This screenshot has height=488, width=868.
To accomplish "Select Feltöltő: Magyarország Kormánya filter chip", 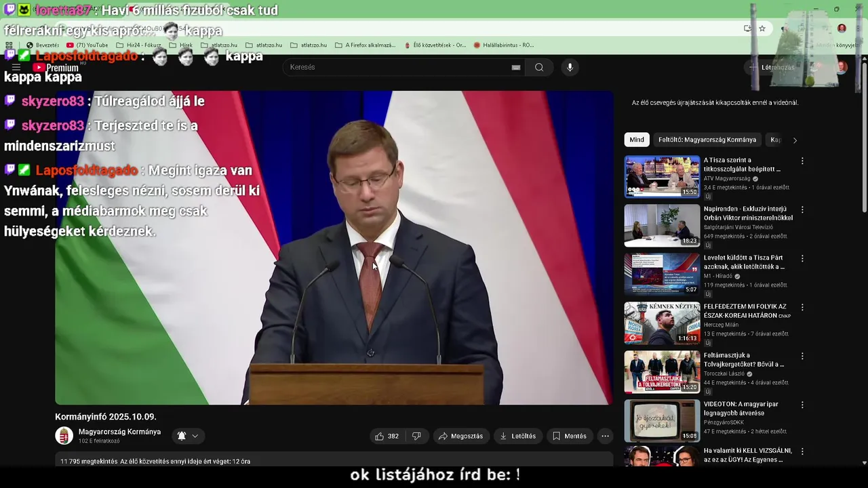I will click(x=707, y=140).
